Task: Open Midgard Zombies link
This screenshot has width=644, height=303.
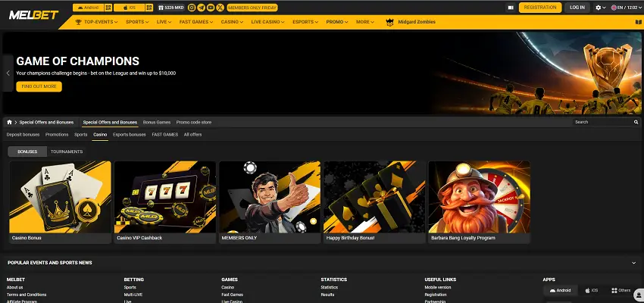Action: tap(417, 22)
